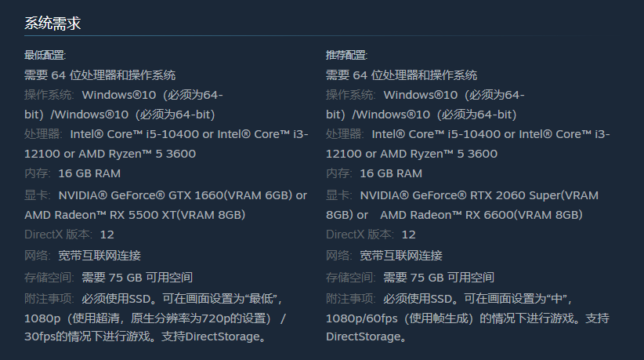The width and height of the screenshot is (644, 360).
Task: Click the 处理器 label under 最低配置
Action: tap(43, 134)
